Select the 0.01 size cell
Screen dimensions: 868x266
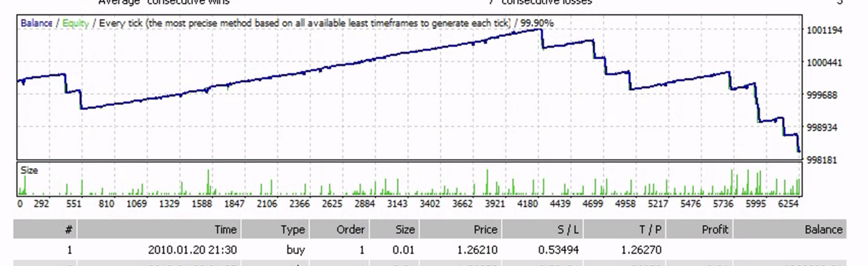pyautogui.click(x=404, y=251)
